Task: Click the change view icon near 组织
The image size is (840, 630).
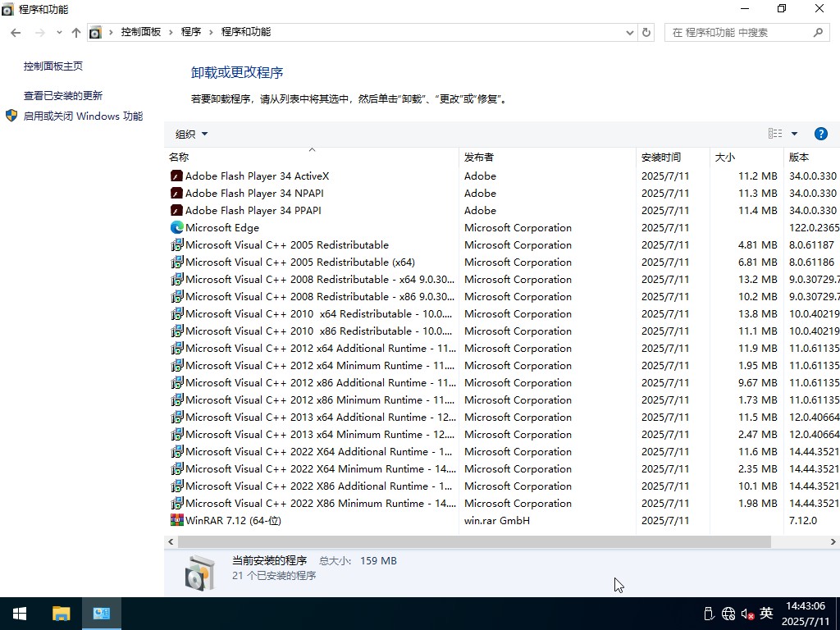Action: [x=774, y=133]
